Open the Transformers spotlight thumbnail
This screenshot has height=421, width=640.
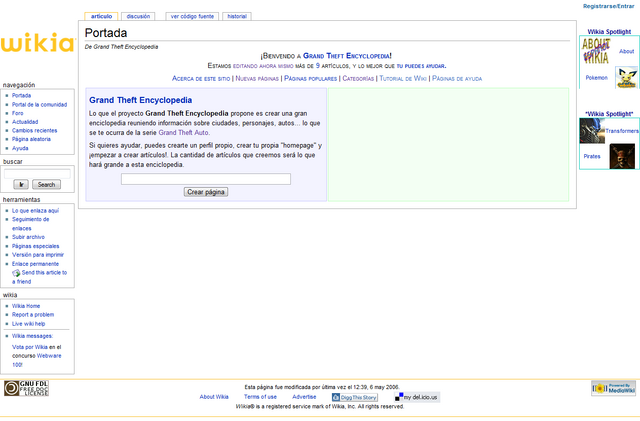592,131
